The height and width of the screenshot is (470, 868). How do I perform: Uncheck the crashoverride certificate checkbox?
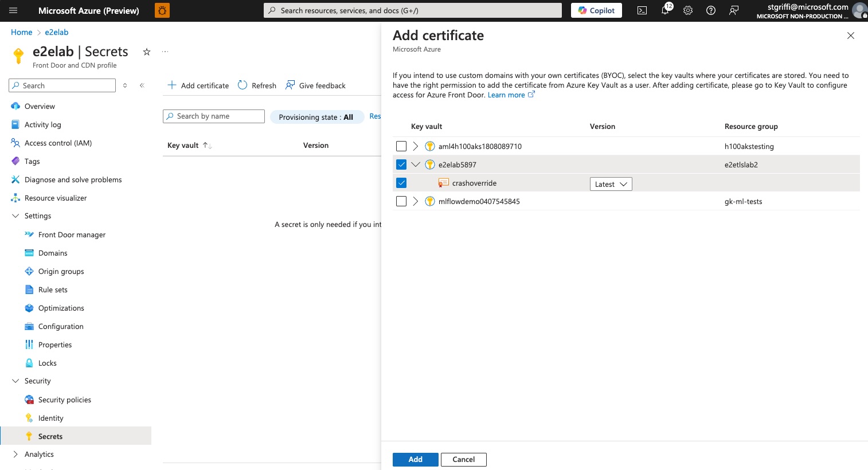401,183
